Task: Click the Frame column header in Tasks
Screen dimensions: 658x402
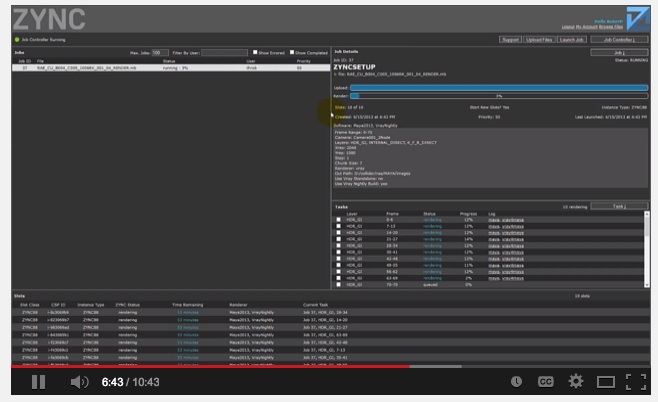Action: pos(392,214)
